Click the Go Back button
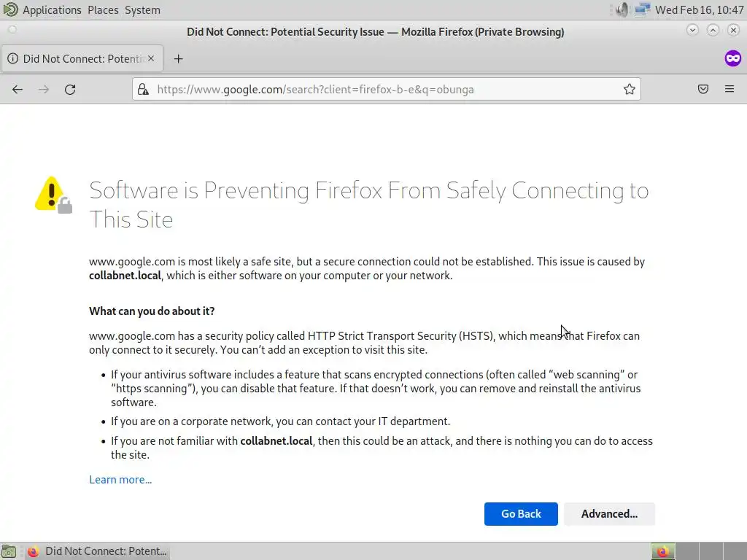Image resolution: width=747 pixels, height=560 pixels. (x=521, y=513)
